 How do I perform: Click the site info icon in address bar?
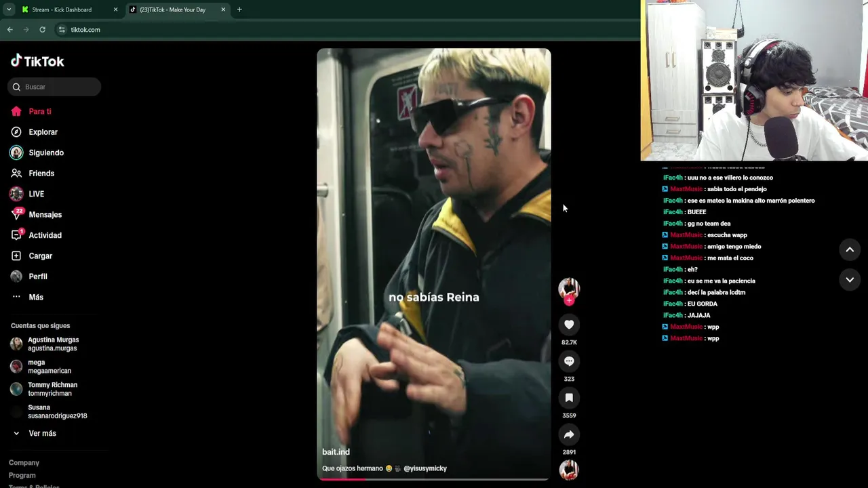[x=62, y=30]
